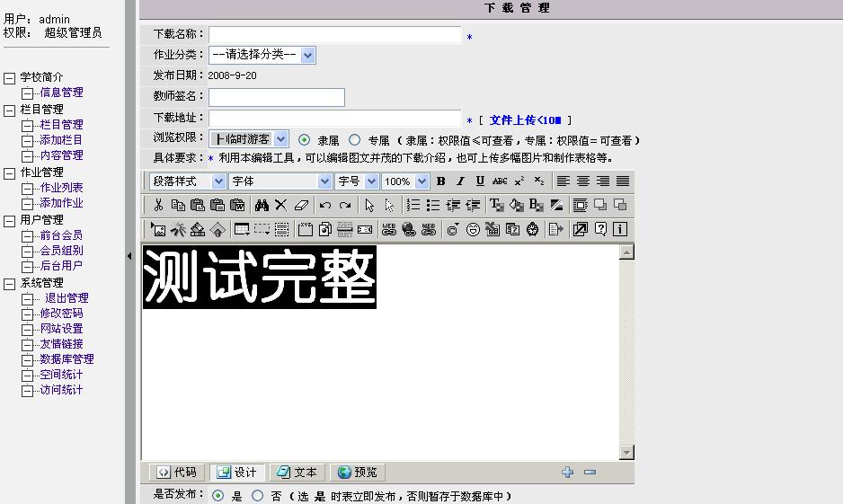Insert the date/time clock icon
The image size is (843, 504).
532,229
